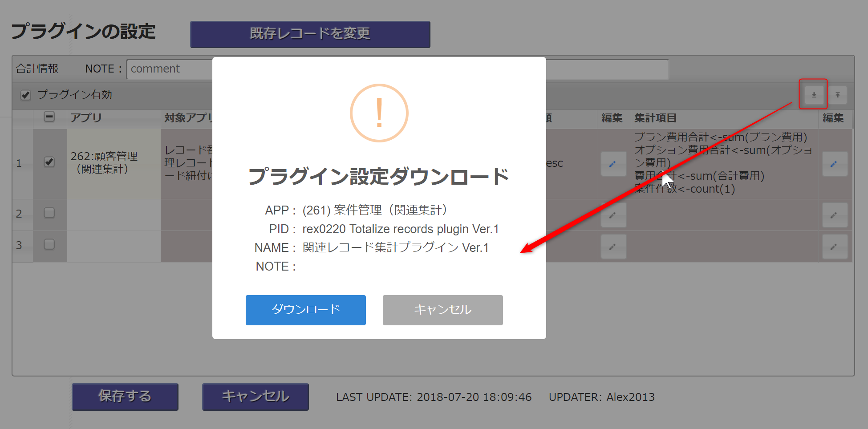Toggle the プラグイン有効 checkbox
Screen dimensions: 868x429
26,95
